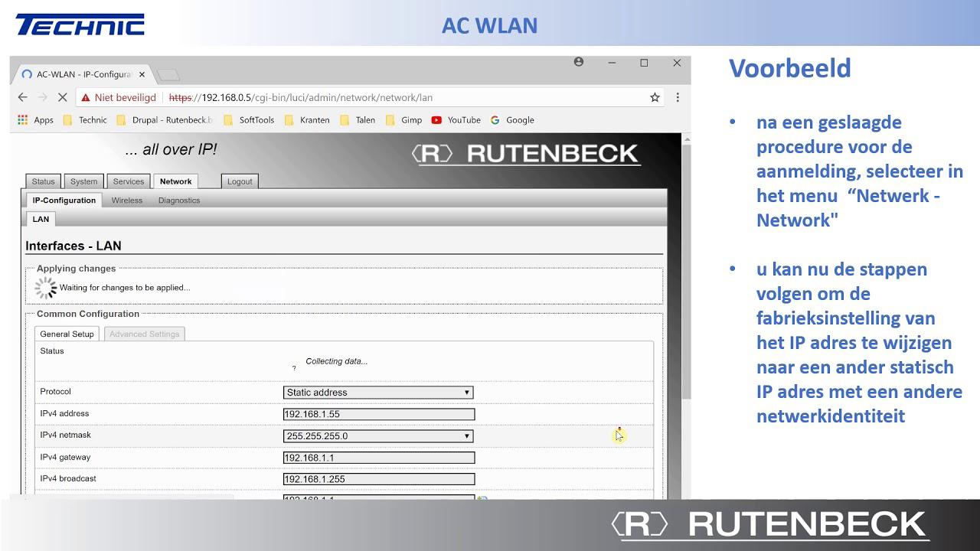Click the 'Collecting data...' status text
This screenshot has height=551, width=980.
336,361
